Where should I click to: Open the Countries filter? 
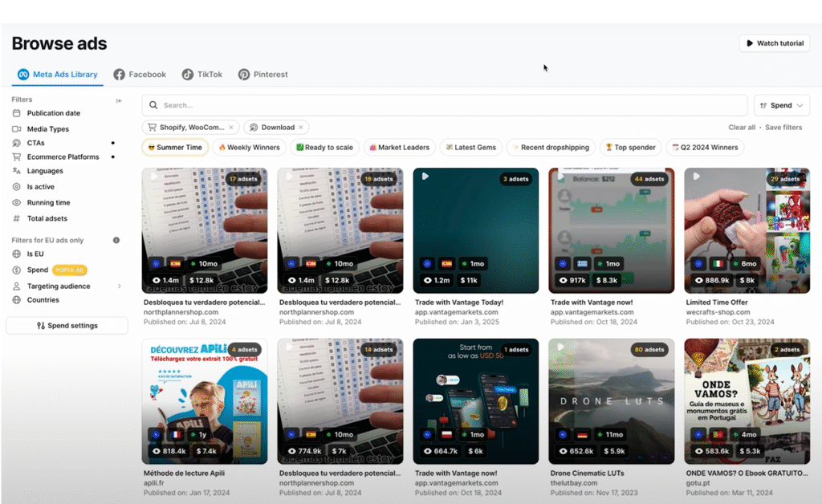[x=43, y=300]
